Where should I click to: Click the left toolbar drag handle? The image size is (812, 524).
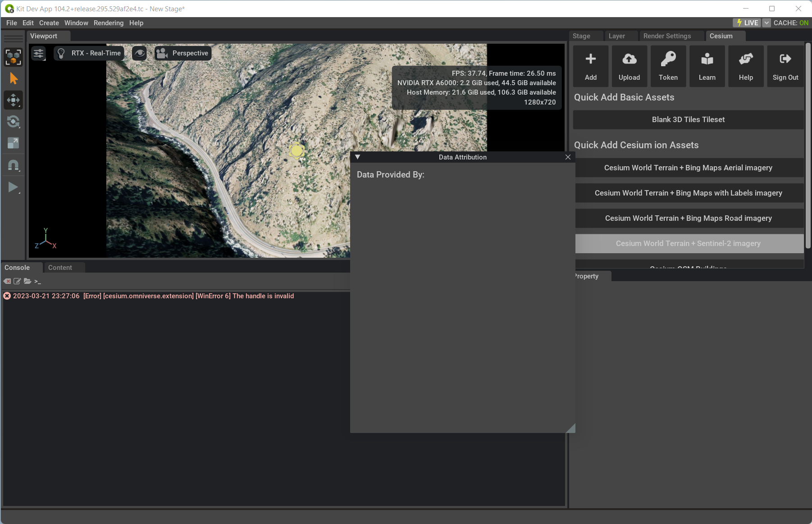[14, 38]
